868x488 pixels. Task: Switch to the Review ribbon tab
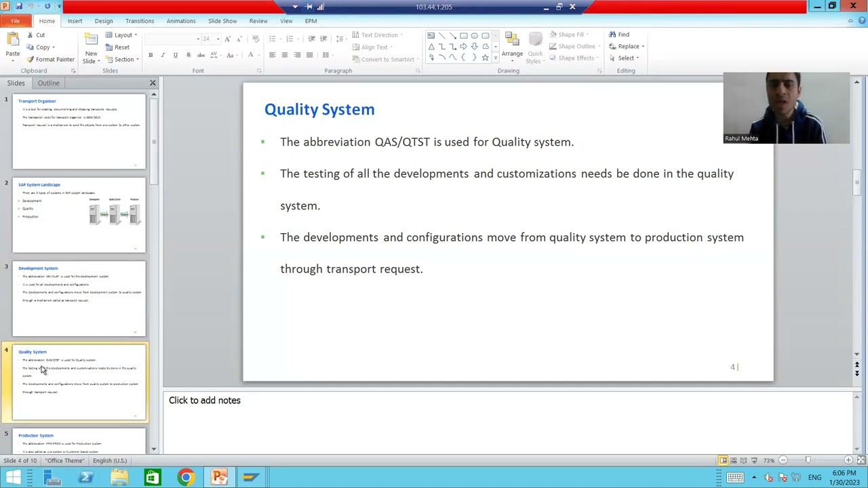pyautogui.click(x=258, y=21)
